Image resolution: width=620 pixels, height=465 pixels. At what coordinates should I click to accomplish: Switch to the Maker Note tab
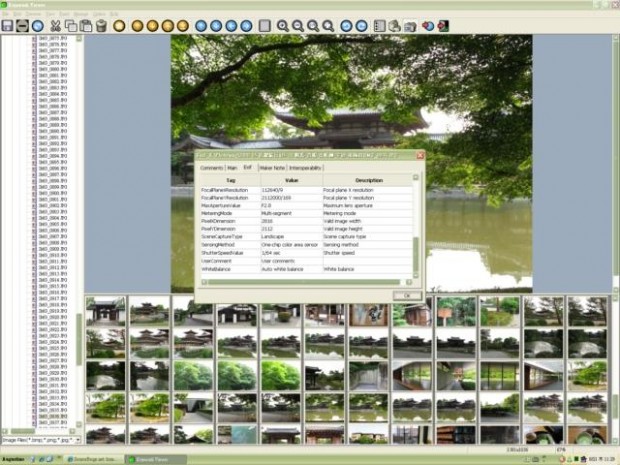point(272,168)
